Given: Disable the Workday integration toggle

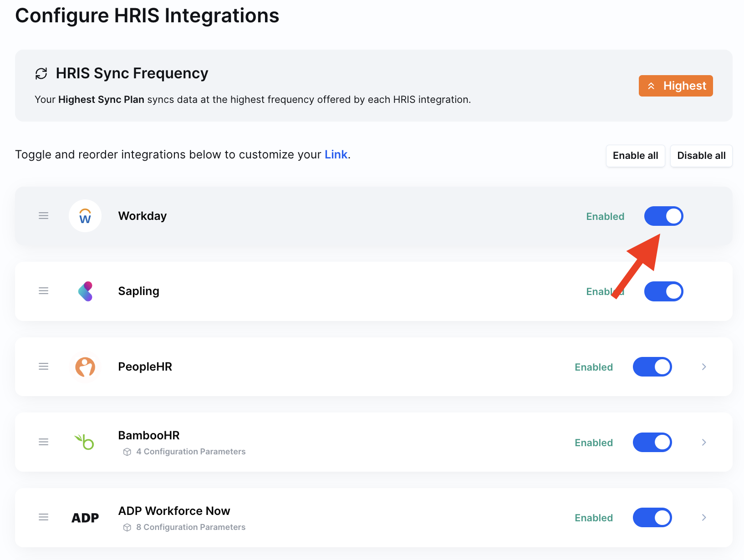Looking at the screenshot, I should point(663,216).
